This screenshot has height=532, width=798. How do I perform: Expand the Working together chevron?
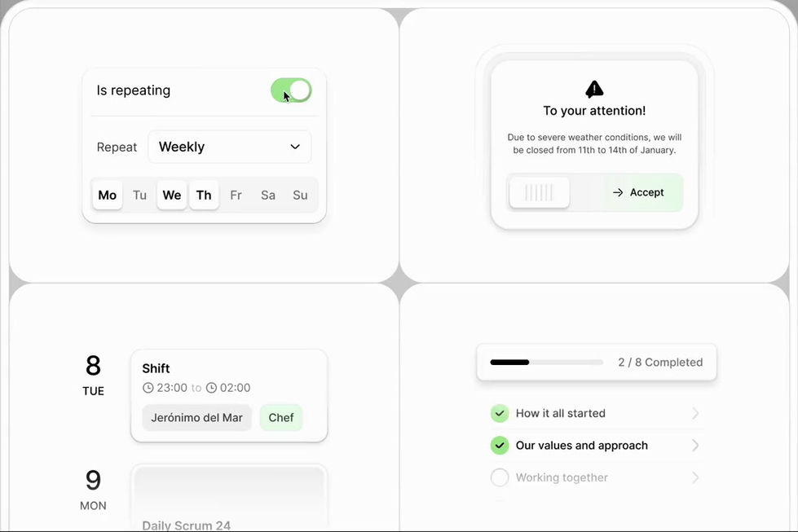(x=695, y=477)
